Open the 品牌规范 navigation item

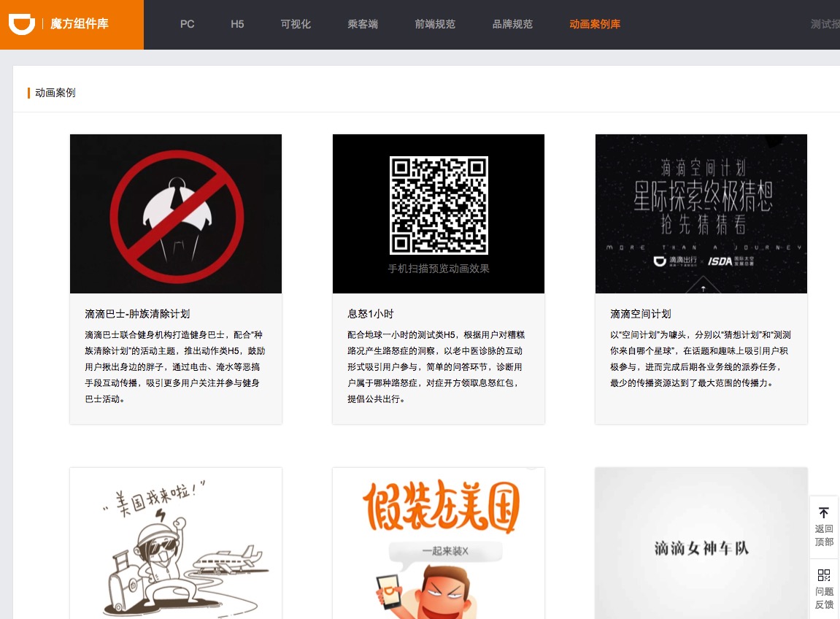click(512, 24)
